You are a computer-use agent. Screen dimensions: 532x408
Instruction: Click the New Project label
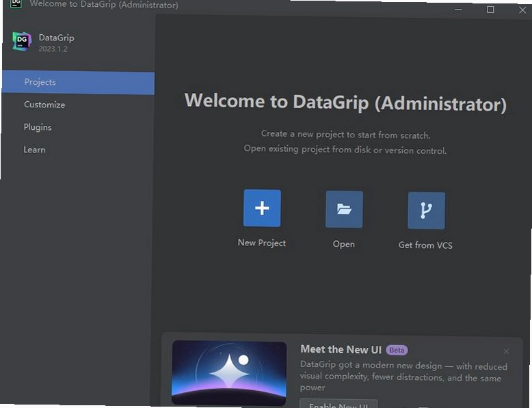(x=262, y=243)
